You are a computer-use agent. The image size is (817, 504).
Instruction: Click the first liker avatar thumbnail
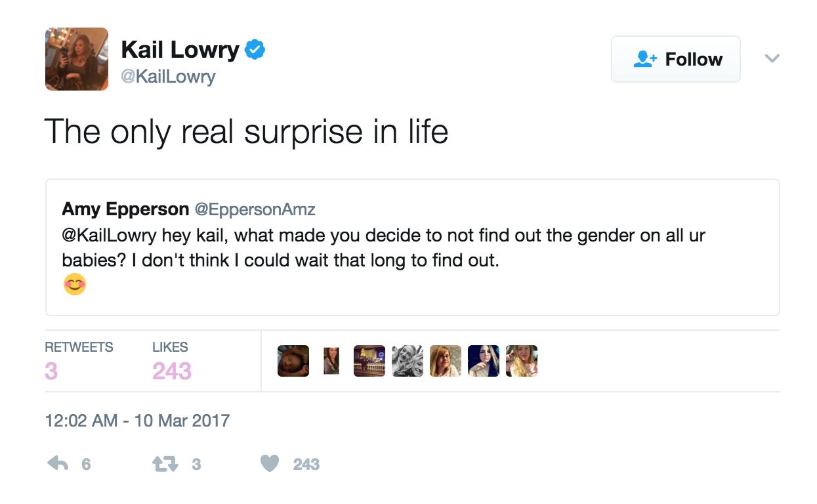293,361
